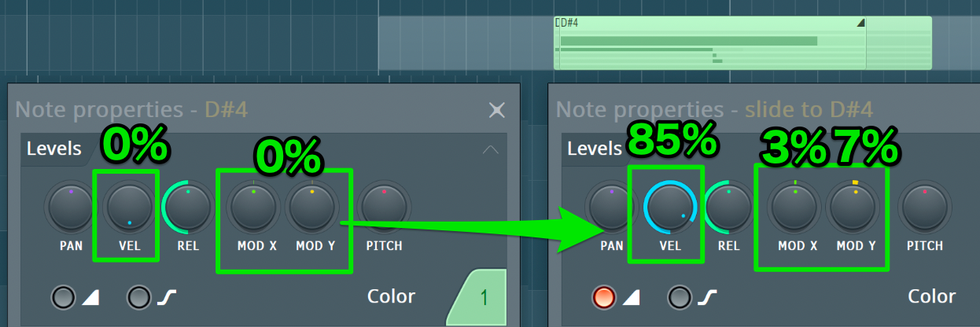Click the VEL knob in the left D#4 panel

(129, 208)
